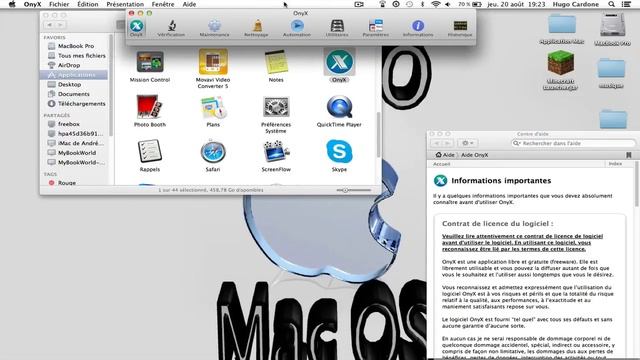Open Fenêtre menu
This screenshot has height=360, width=640.
coord(163,4)
